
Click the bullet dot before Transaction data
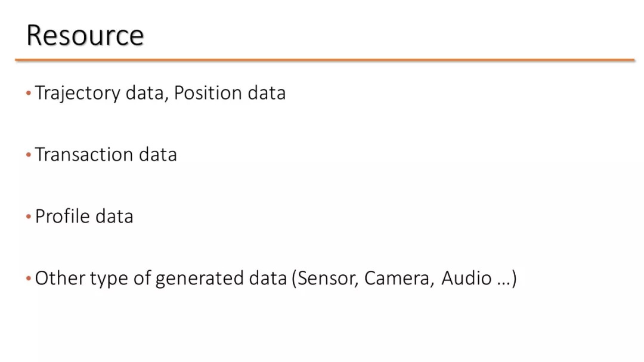[x=29, y=155]
